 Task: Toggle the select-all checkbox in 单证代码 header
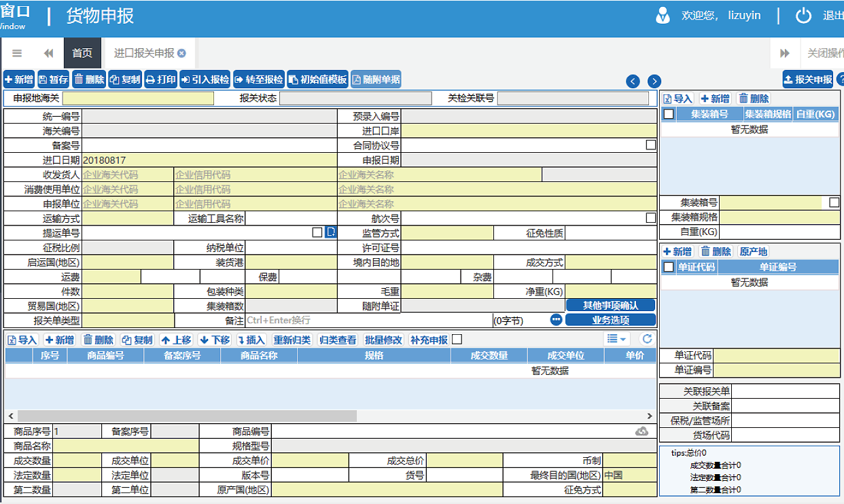coord(669,267)
